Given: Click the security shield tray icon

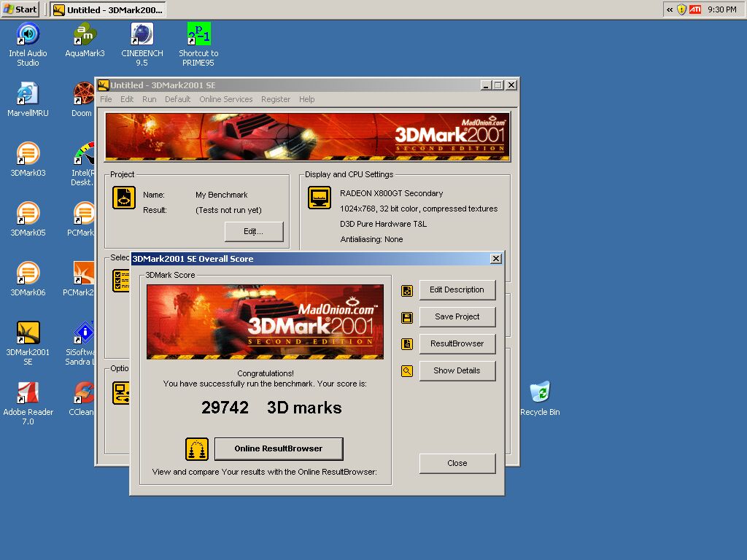Looking at the screenshot, I should [682, 9].
